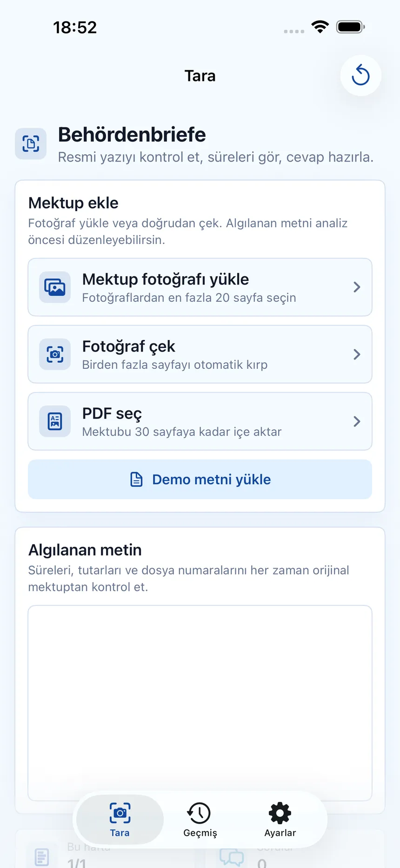The image size is (400, 868).
Task: Open chevron on PDF seç row
Action: pos(357,421)
